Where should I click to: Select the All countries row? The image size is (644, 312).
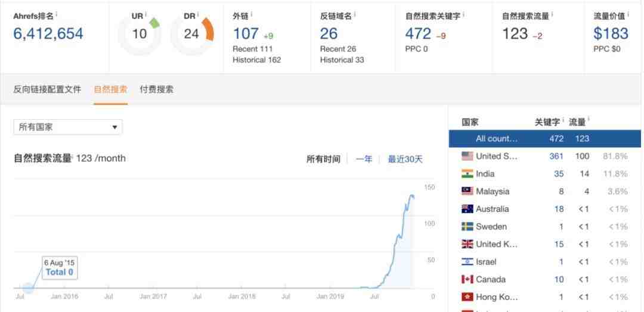click(x=544, y=139)
